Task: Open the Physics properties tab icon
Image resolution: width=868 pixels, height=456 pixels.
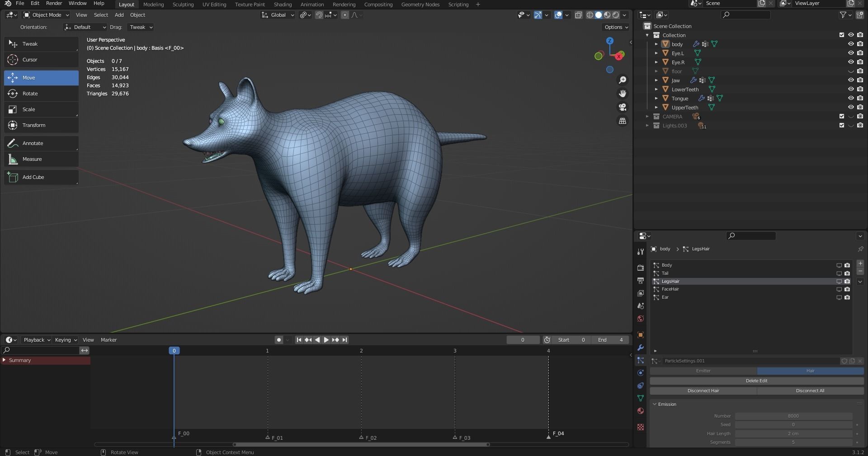Action: [x=640, y=373]
